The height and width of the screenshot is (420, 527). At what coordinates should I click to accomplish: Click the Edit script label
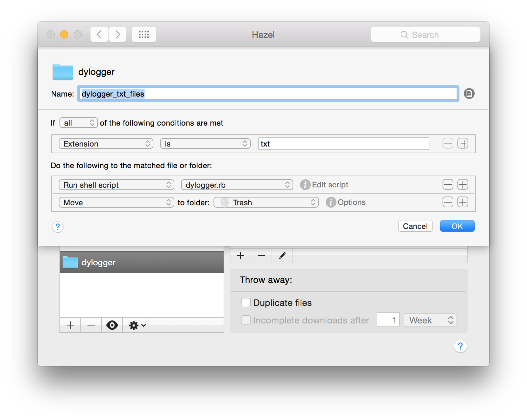point(330,185)
